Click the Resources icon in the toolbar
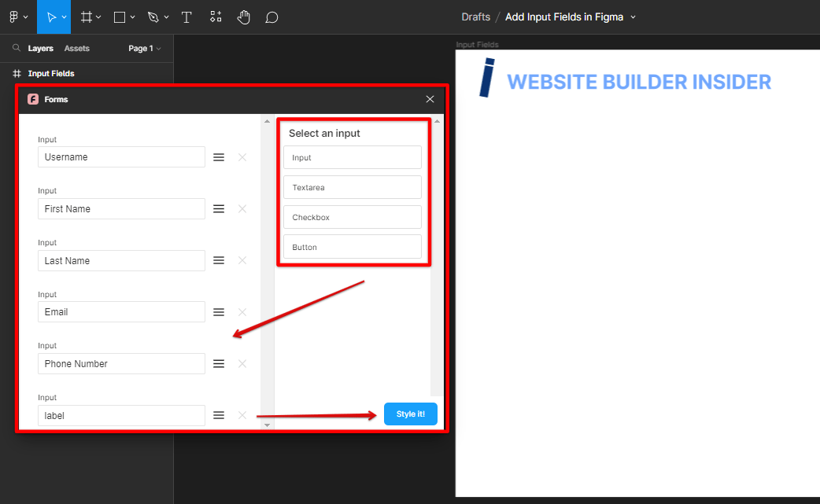 (216, 17)
